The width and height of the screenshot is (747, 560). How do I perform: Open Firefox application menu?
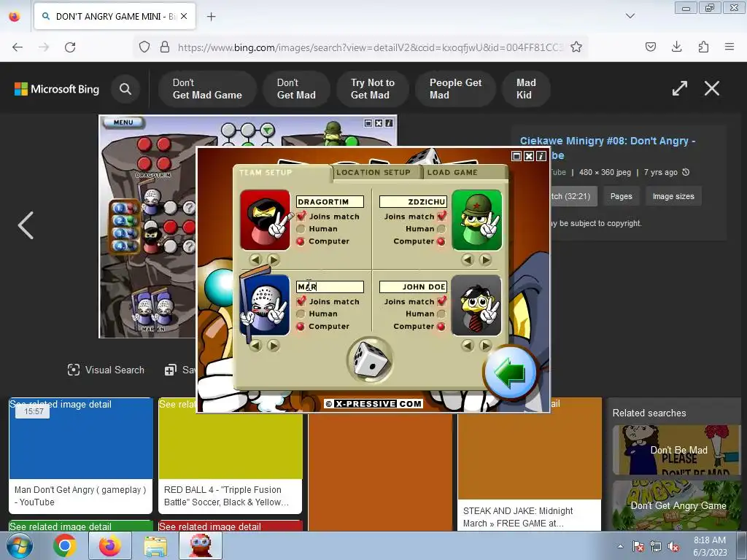(x=729, y=47)
